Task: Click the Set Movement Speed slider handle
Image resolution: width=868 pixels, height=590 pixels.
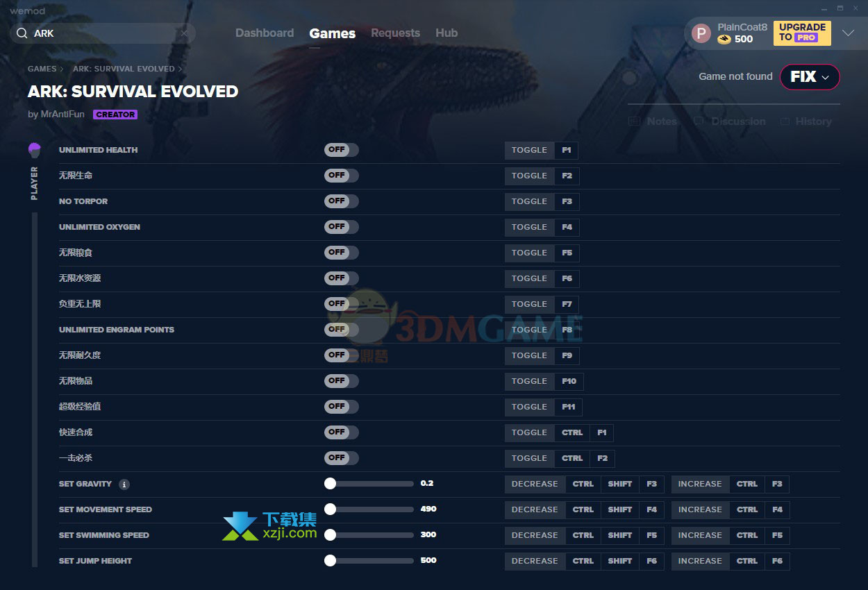Action: (x=330, y=509)
